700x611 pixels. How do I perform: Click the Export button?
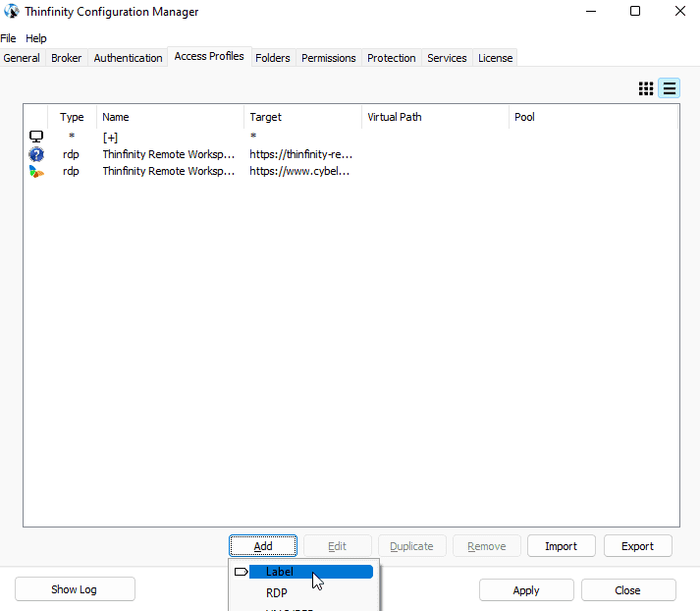[x=637, y=546]
